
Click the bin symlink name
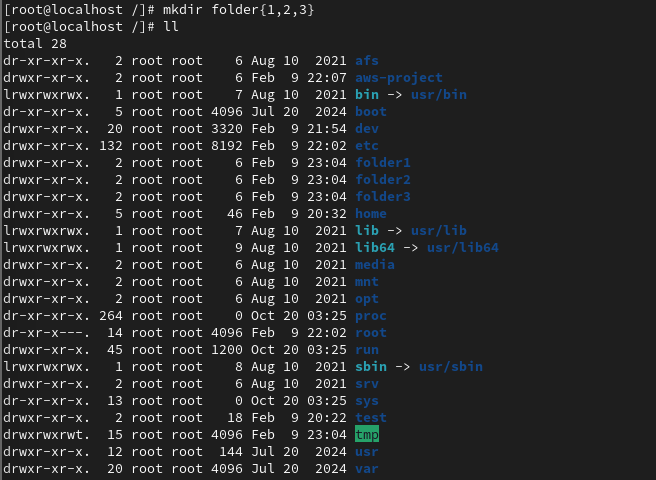click(367, 95)
